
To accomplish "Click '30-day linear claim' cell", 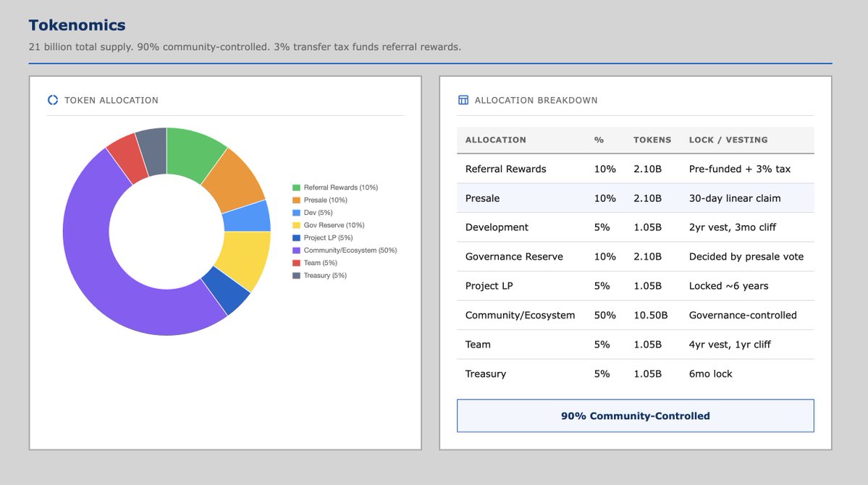I will (735, 198).
